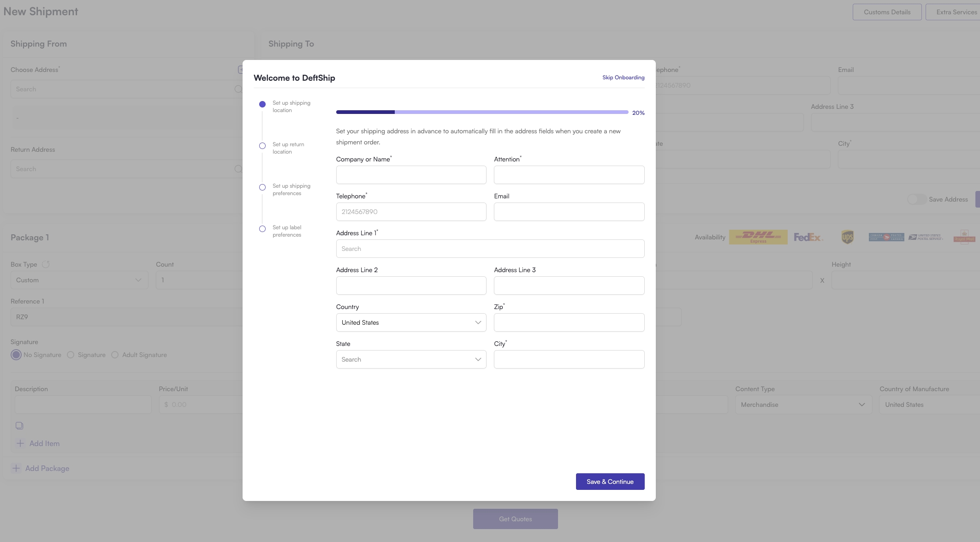Click the onboarding progress bar
Screen dimensions: 980x542
click(x=482, y=112)
